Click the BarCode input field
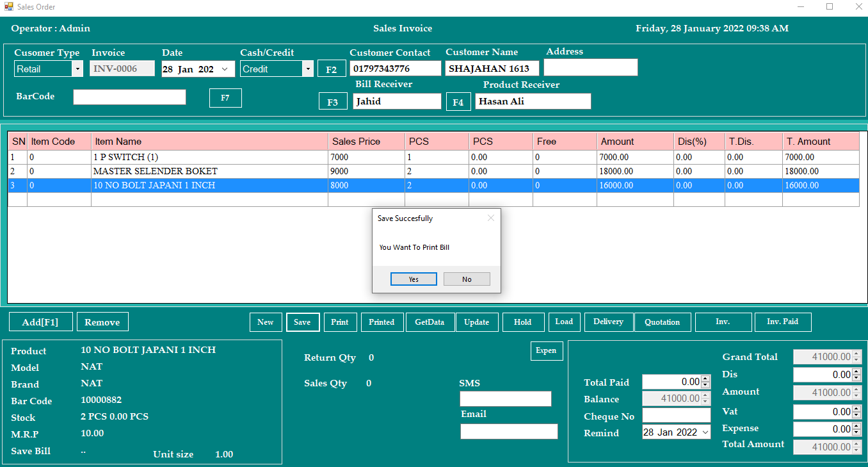Screen dimensions: 868x467 (x=129, y=97)
